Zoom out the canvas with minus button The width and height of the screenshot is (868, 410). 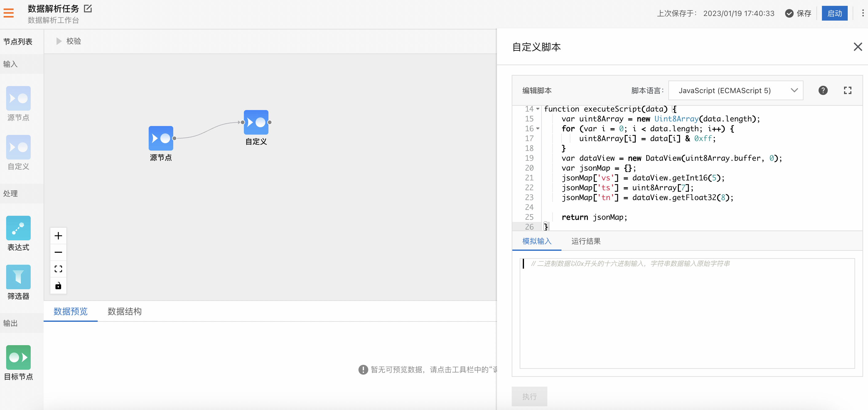pos(58,252)
